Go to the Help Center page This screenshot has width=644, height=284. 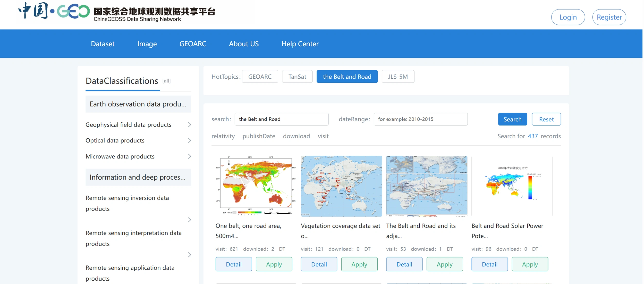[x=300, y=44]
